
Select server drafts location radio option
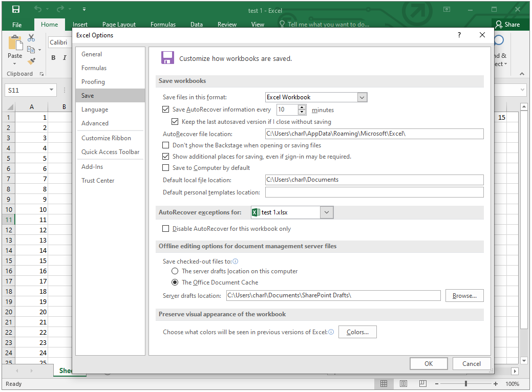tap(175, 271)
